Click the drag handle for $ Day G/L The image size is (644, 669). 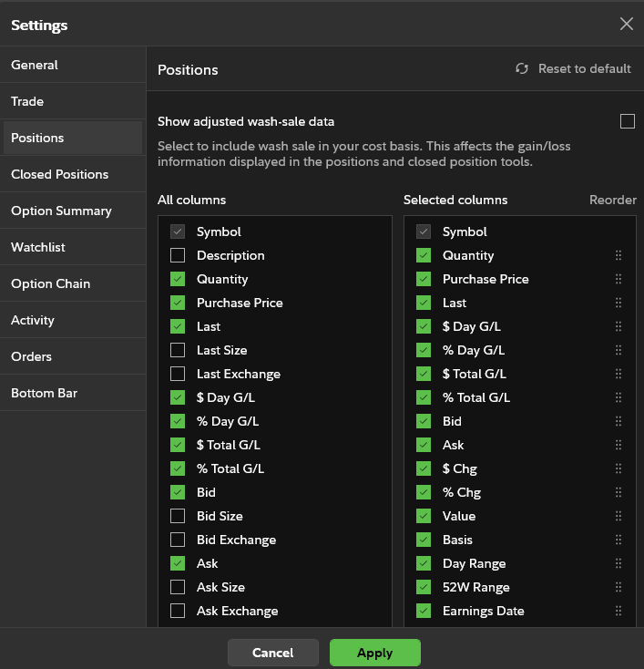pyautogui.click(x=618, y=327)
